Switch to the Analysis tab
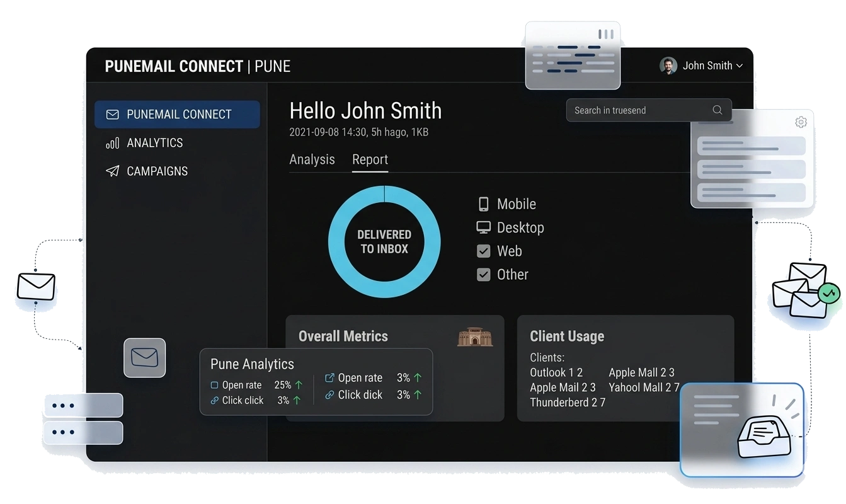 (312, 159)
